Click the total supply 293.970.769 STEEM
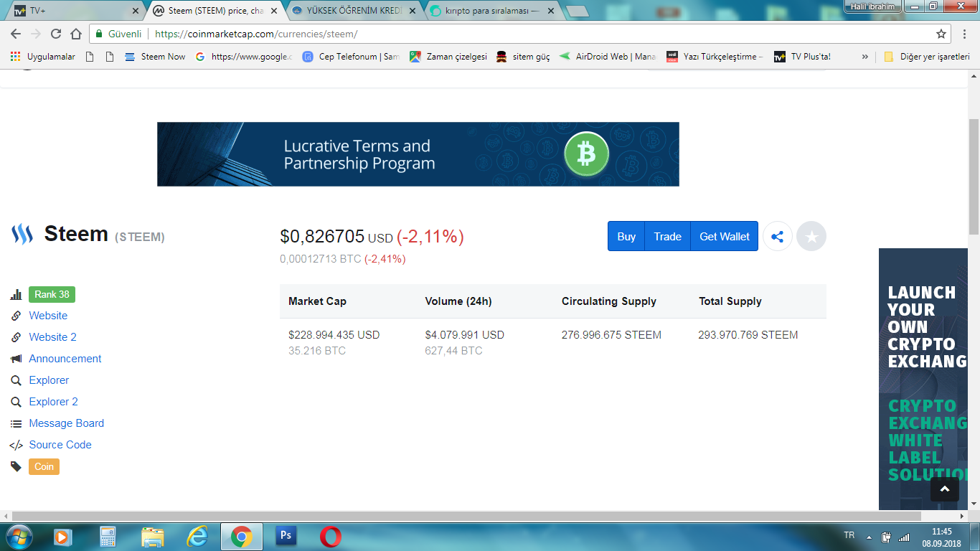Screen dimensions: 980x551 pos(748,335)
